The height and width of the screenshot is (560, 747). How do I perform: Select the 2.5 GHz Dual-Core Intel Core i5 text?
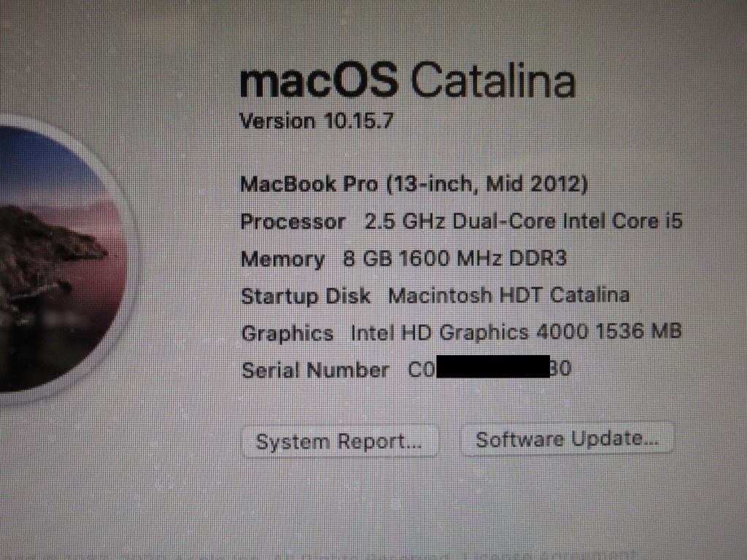click(523, 221)
